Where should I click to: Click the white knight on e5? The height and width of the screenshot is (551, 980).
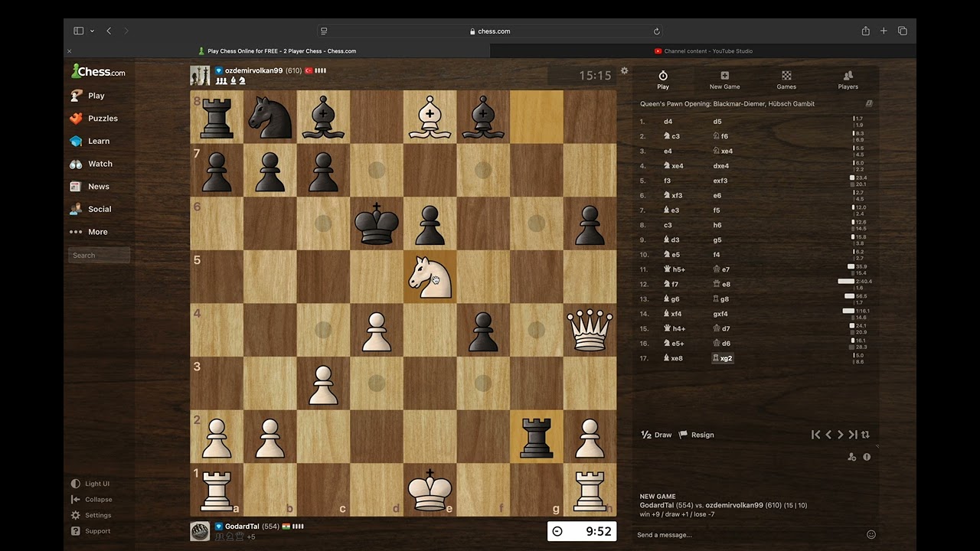[x=430, y=277]
